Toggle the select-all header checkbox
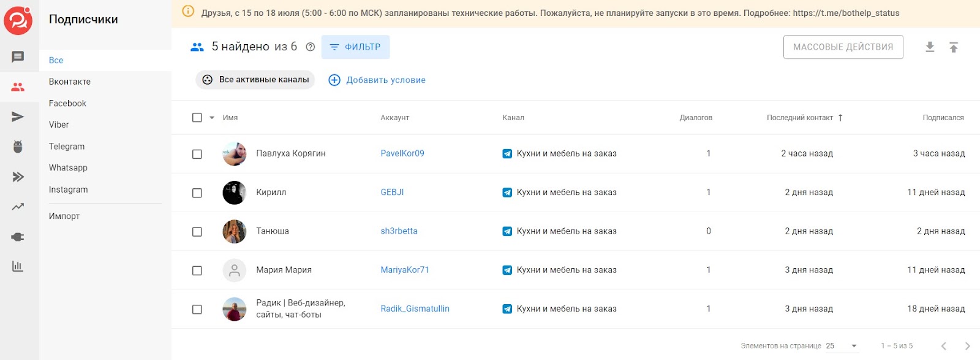The width and height of the screenshot is (980, 360). (x=197, y=118)
